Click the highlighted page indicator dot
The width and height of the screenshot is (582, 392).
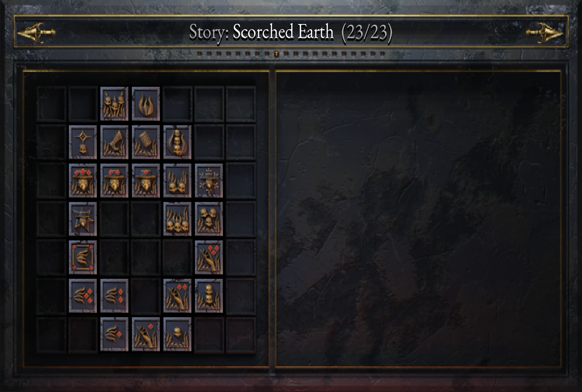pos(277,54)
